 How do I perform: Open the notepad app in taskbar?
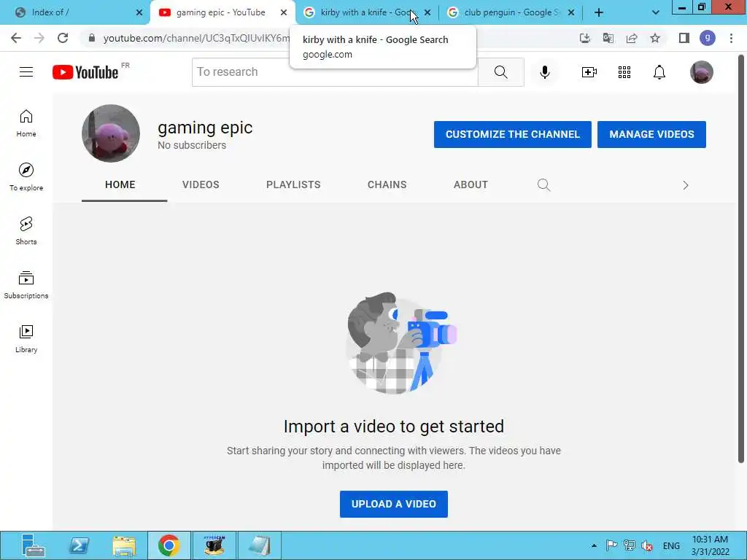coord(260,545)
